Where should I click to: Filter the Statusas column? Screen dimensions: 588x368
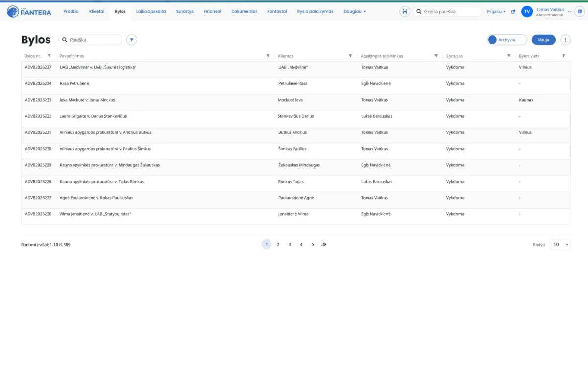509,56
